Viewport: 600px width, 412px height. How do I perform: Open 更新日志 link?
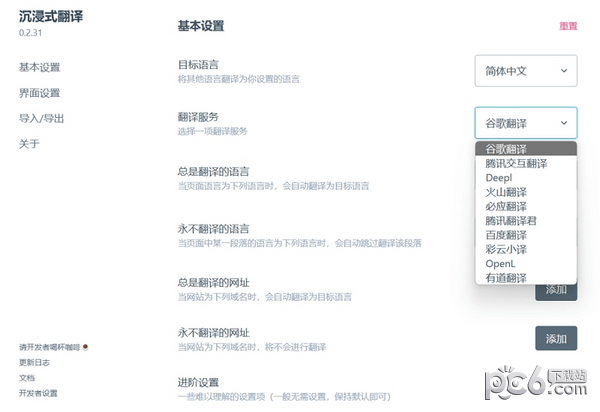pyautogui.click(x=34, y=362)
